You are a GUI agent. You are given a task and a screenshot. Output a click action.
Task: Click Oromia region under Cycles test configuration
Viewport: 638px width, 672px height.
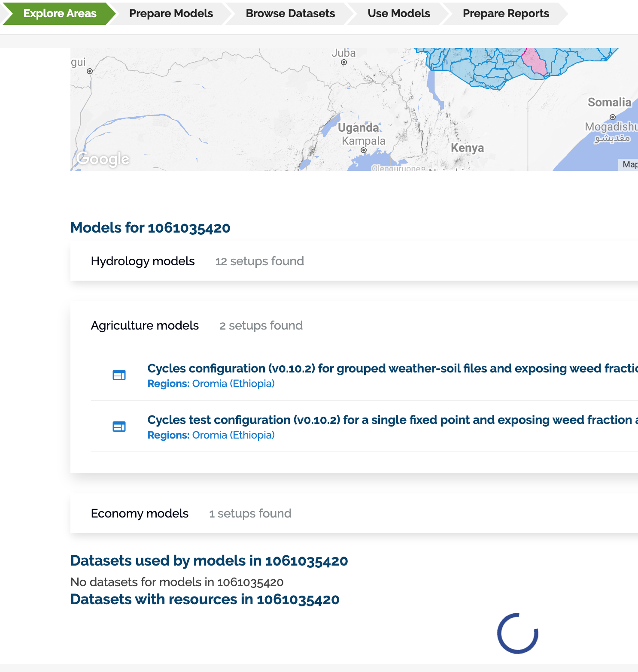(234, 435)
